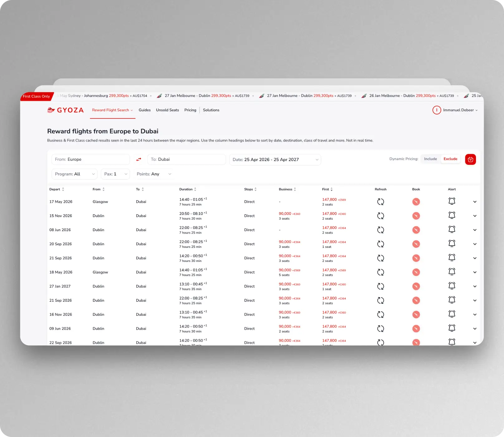Sort results by From column

click(x=99, y=189)
